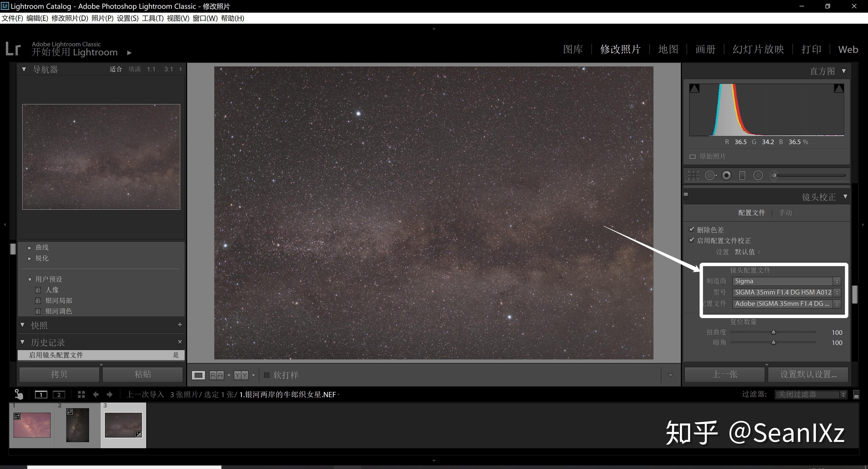Select the Spot Removal tool
This screenshot has height=469, width=868.
click(710, 175)
